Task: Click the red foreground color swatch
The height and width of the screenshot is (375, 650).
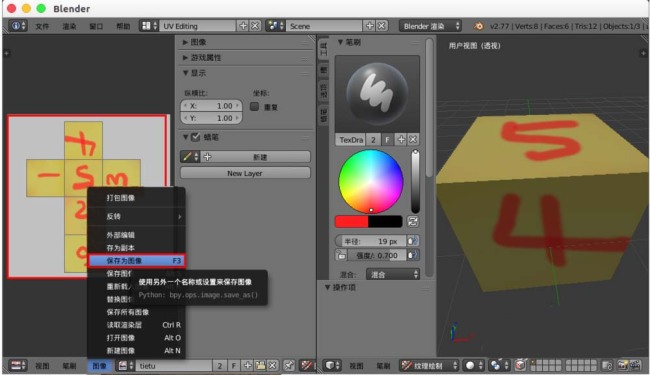Action: [x=352, y=221]
